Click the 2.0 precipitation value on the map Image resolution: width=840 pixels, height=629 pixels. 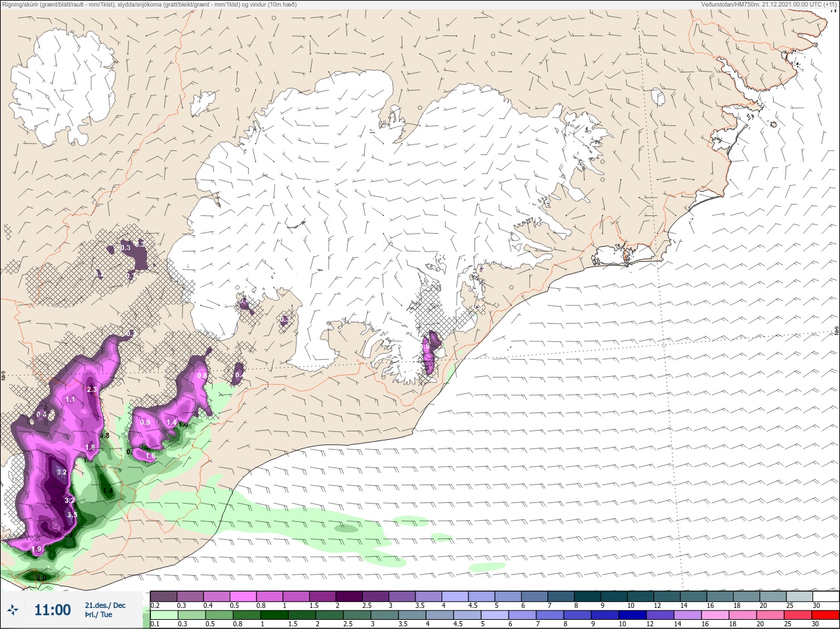tap(41, 578)
